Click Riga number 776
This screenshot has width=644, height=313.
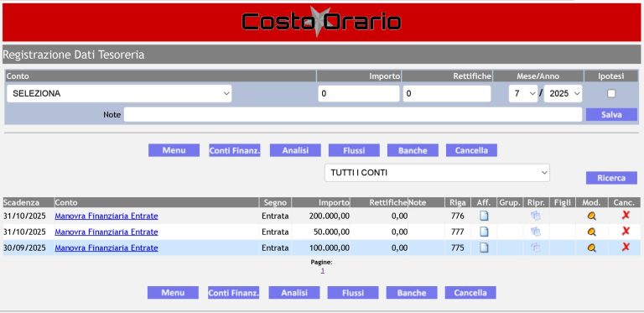pos(458,216)
